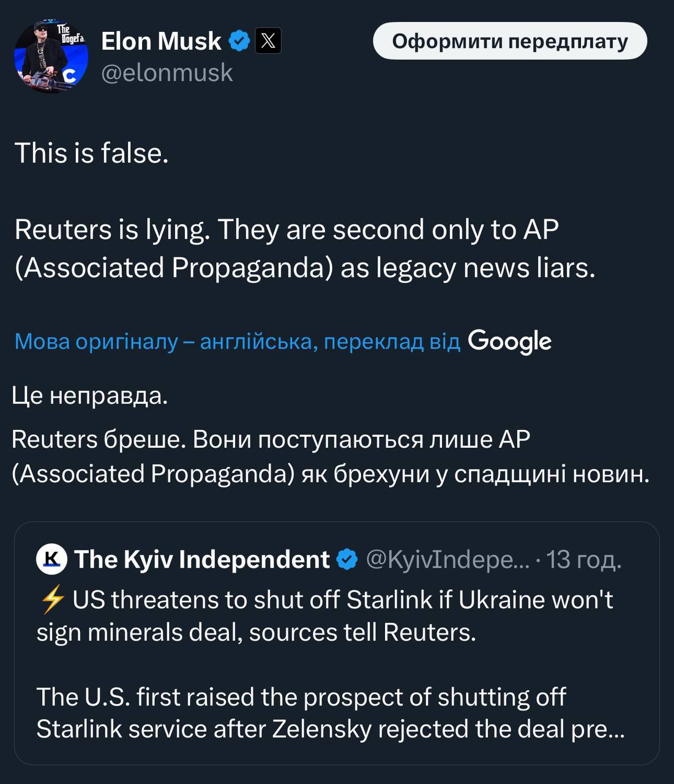Click the "Reuters is lying" paragraph
Screen dimensions: 674x784
click(x=304, y=248)
